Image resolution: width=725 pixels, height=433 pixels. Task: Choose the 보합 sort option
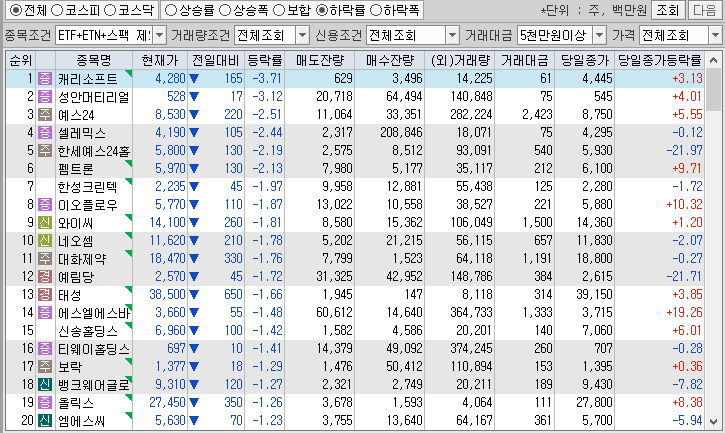tap(278, 10)
